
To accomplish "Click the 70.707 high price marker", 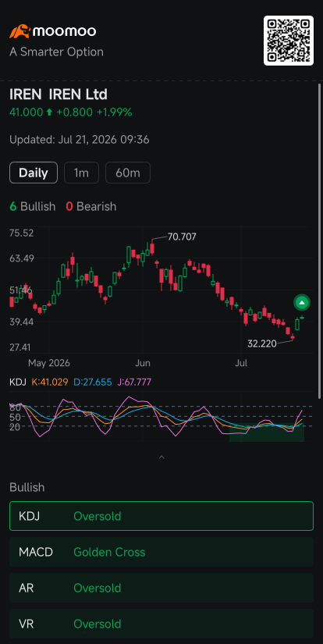I will pos(182,237).
